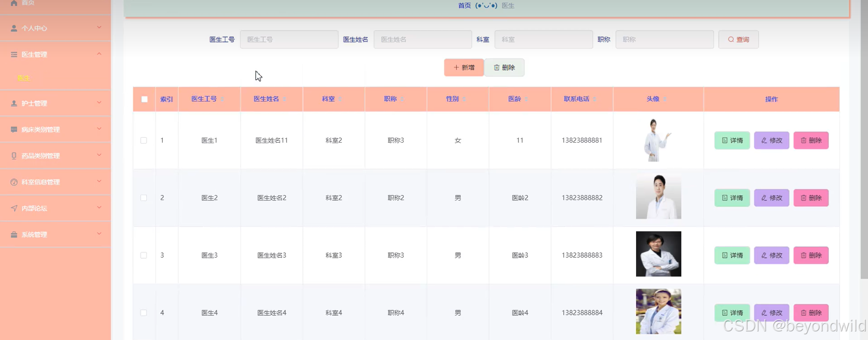Click the bed icon beside 病床类别管理

click(14, 129)
